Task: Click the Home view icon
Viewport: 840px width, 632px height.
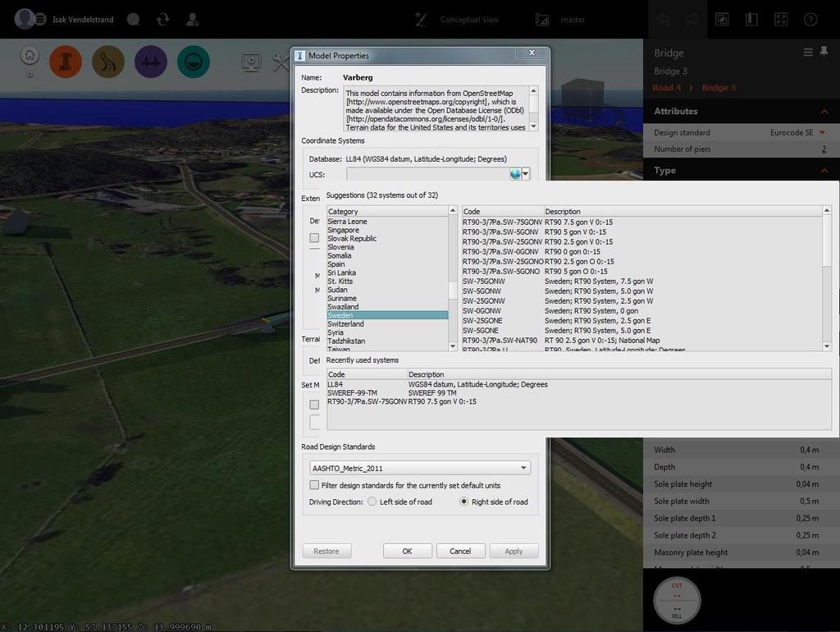Action: pos(30,55)
